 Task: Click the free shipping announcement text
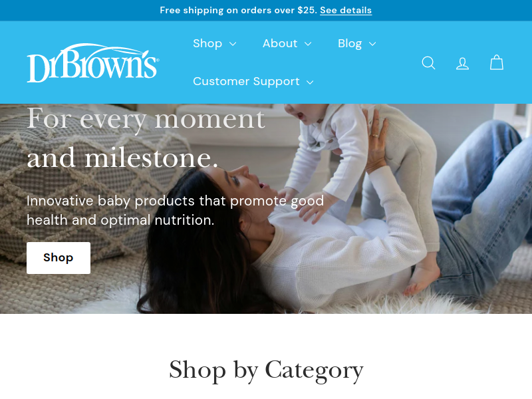(x=239, y=10)
